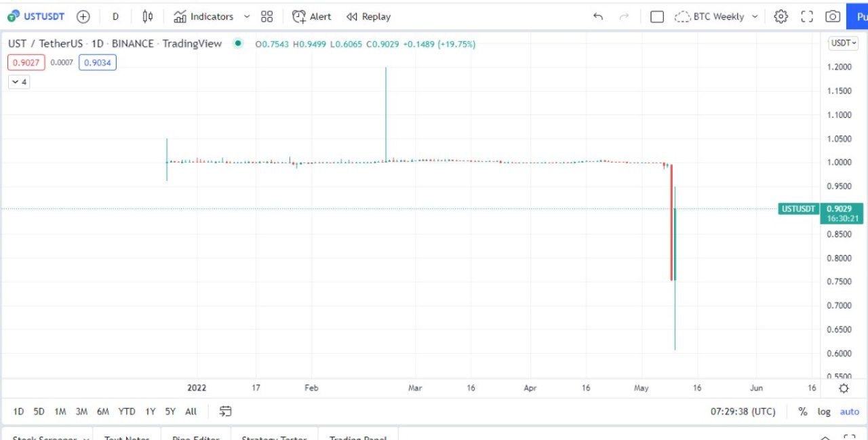Take a chart snapshot with camera icon
Image resolution: width=868 pixels, height=440 pixels.
pos(833,16)
